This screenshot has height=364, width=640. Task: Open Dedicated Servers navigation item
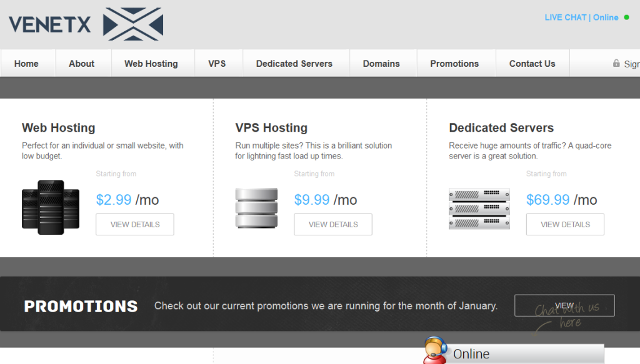294,64
